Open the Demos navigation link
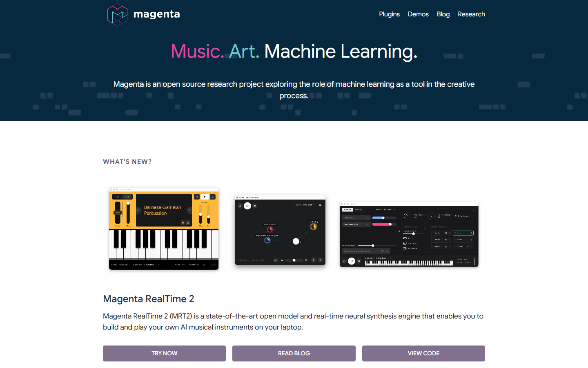The width and height of the screenshot is (588, 368). [x=418, y=14]
